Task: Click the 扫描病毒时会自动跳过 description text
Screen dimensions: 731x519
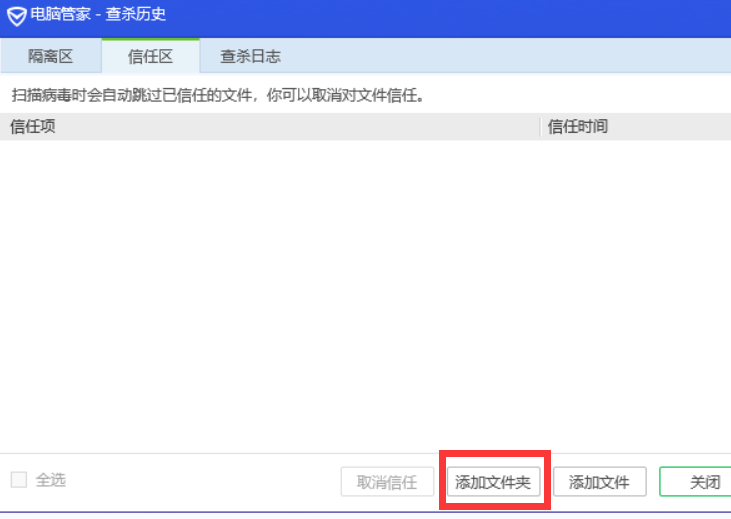Action: 218,95
